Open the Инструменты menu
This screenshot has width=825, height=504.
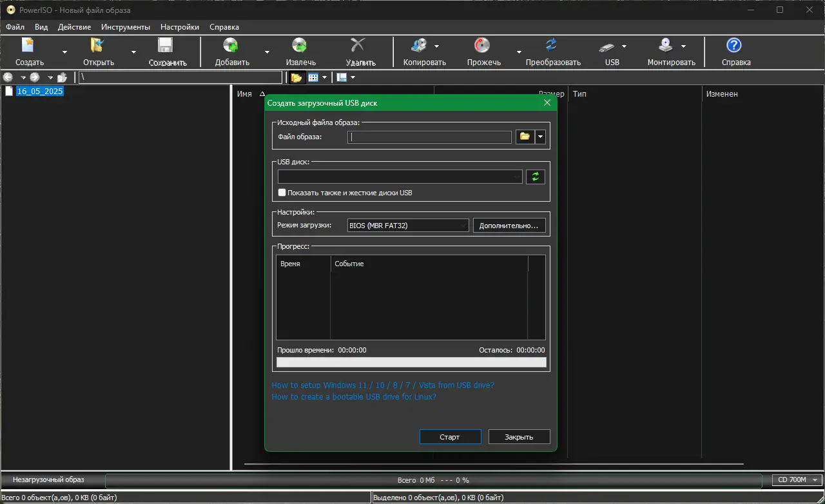[x=126, y=27]
